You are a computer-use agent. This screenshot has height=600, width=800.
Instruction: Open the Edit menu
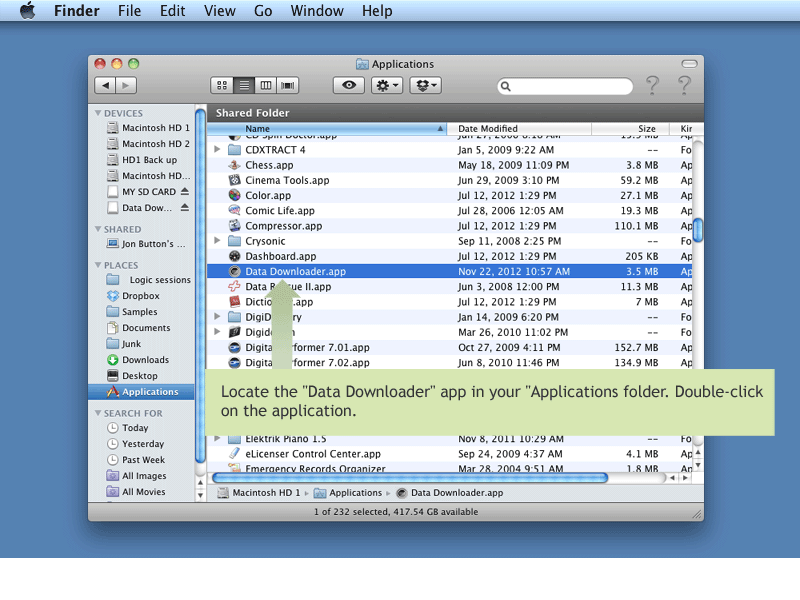point(172,11)
